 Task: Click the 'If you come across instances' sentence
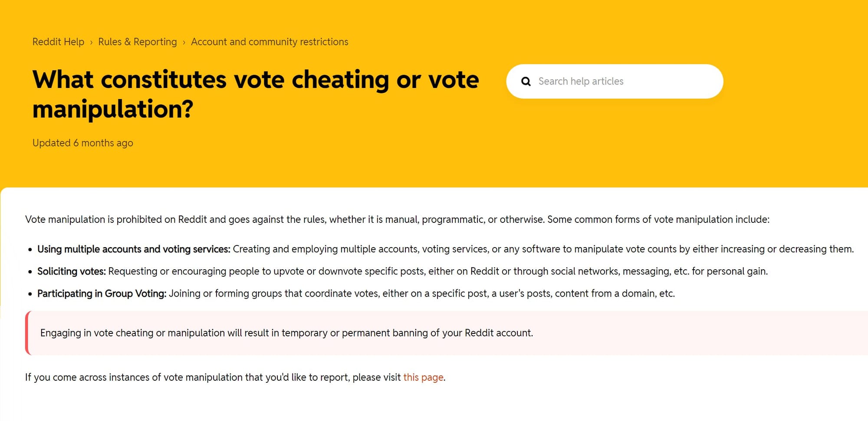pyautogui.click(x=213, y=377)
